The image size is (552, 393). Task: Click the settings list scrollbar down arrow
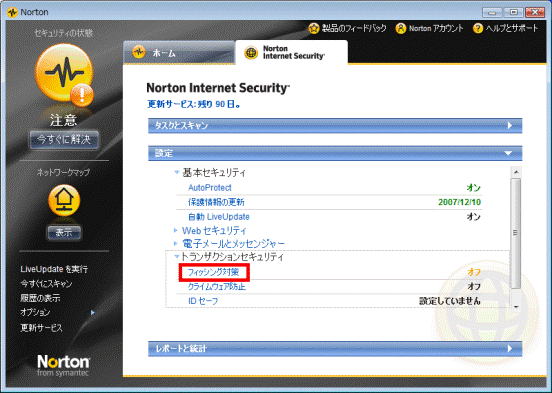516,307
